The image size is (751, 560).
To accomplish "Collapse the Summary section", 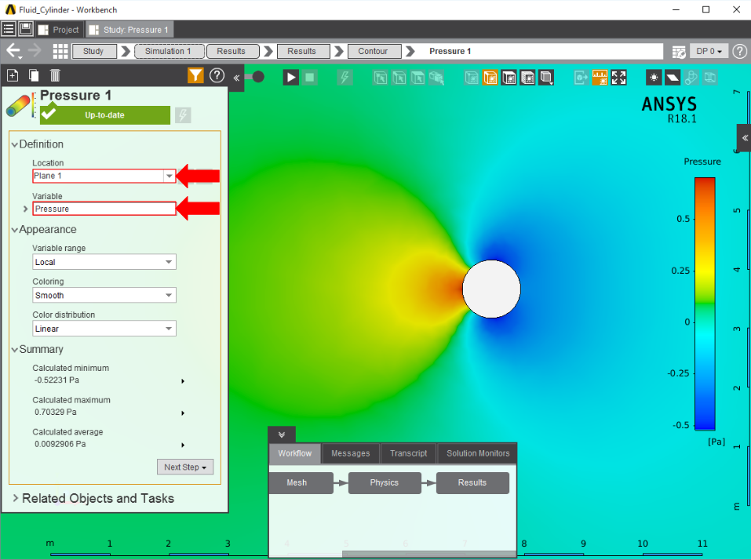I will click(15, 349).
